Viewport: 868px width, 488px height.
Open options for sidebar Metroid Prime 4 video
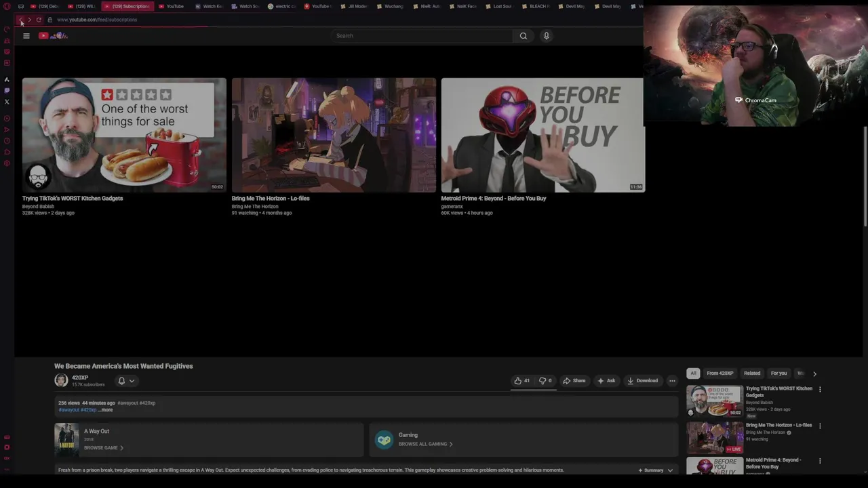pos(820,461)
